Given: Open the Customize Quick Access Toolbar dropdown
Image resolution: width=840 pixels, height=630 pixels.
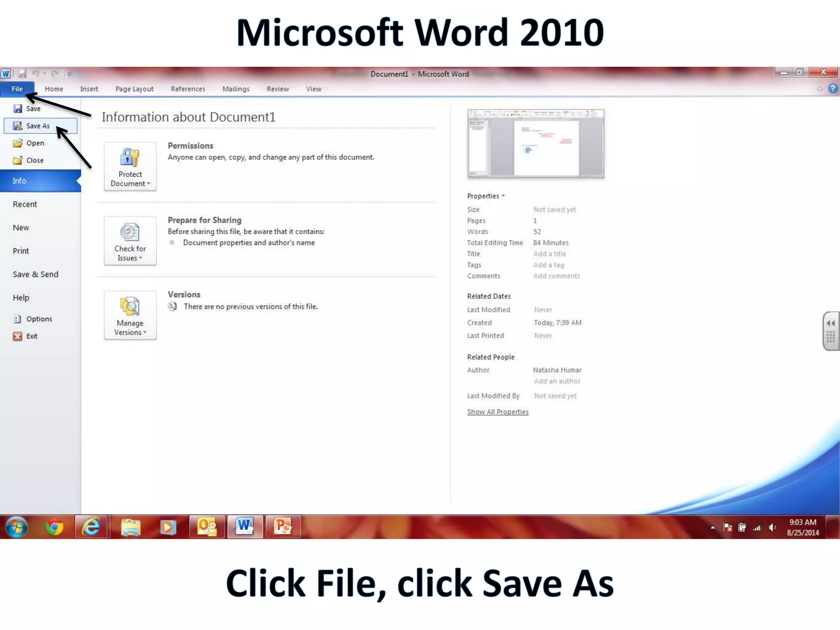Looking at the screenshot, I should (x=69, y=74).
